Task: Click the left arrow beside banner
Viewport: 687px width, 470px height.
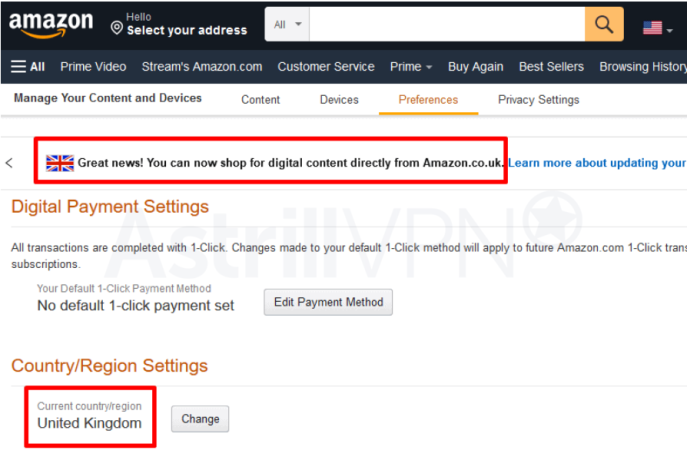Action: [x=9, y=163]
